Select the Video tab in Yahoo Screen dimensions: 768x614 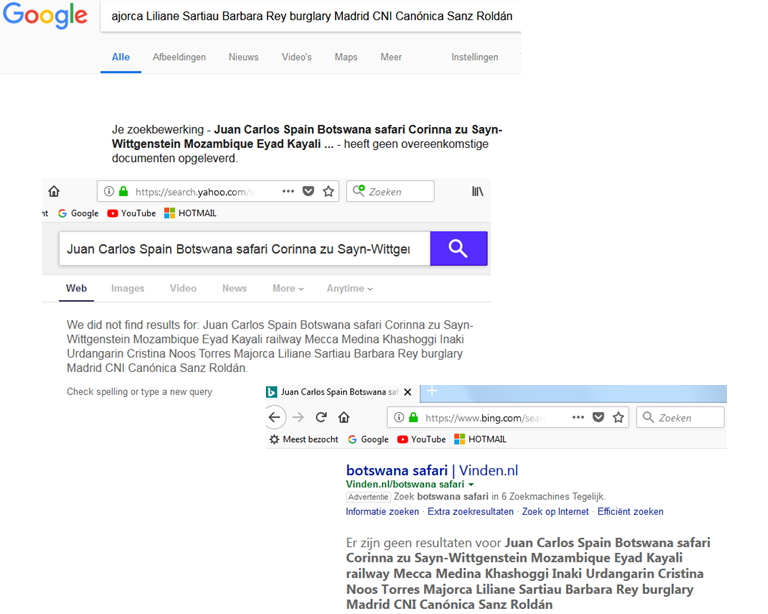[183, 288]
